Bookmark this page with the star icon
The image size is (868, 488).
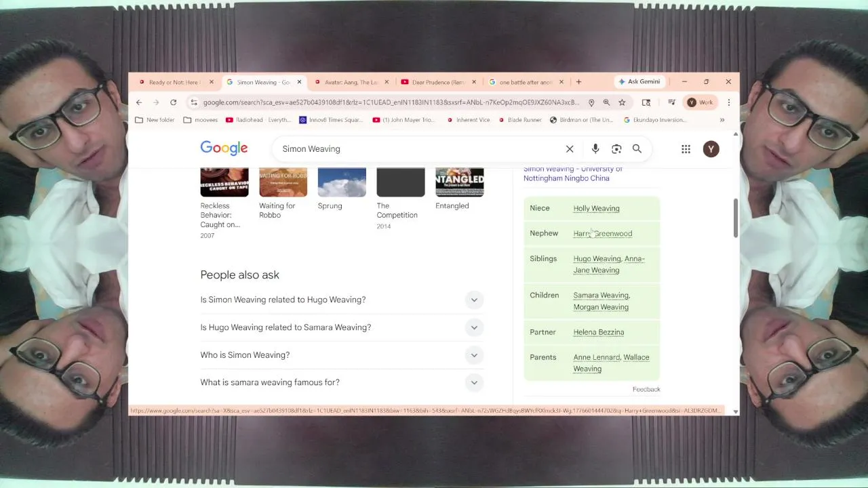tap(622, 102)
